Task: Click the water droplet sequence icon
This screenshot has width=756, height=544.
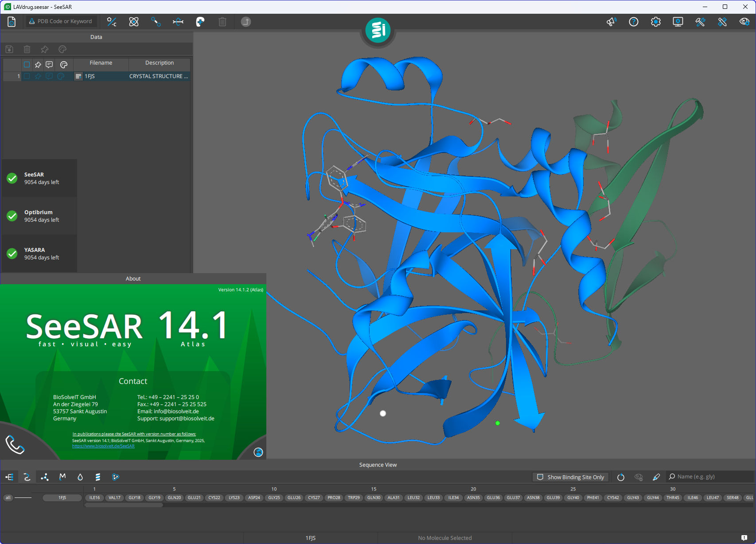Action: coord(80,477)
